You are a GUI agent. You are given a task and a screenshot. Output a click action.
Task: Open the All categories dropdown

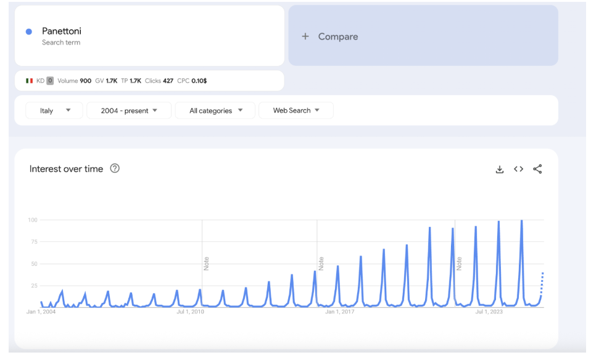pos(215,110)
